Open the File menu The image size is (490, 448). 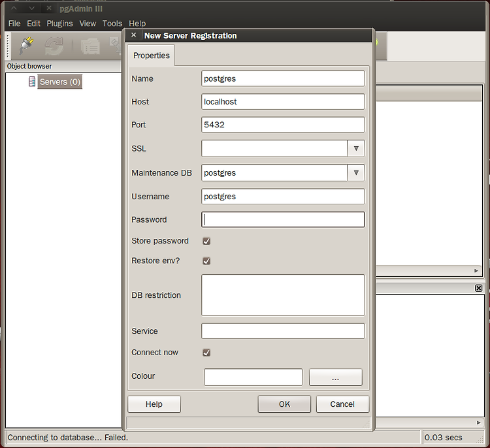[14, 24]
